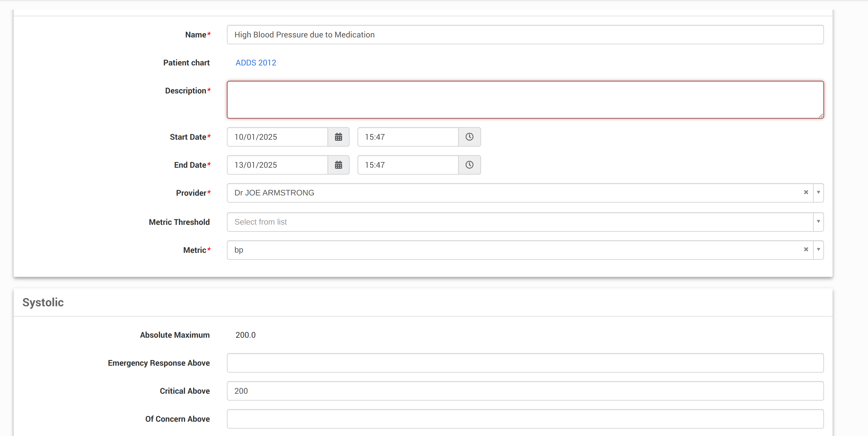Expand the Metric dropdown arrow

coord(818,250)
